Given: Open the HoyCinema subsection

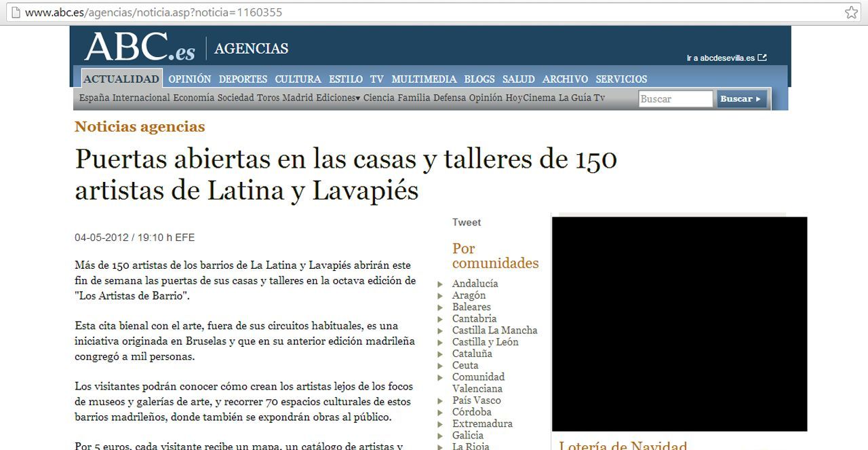Looking at the screenshot, I should pyautogui.click(x=531, y=98).
